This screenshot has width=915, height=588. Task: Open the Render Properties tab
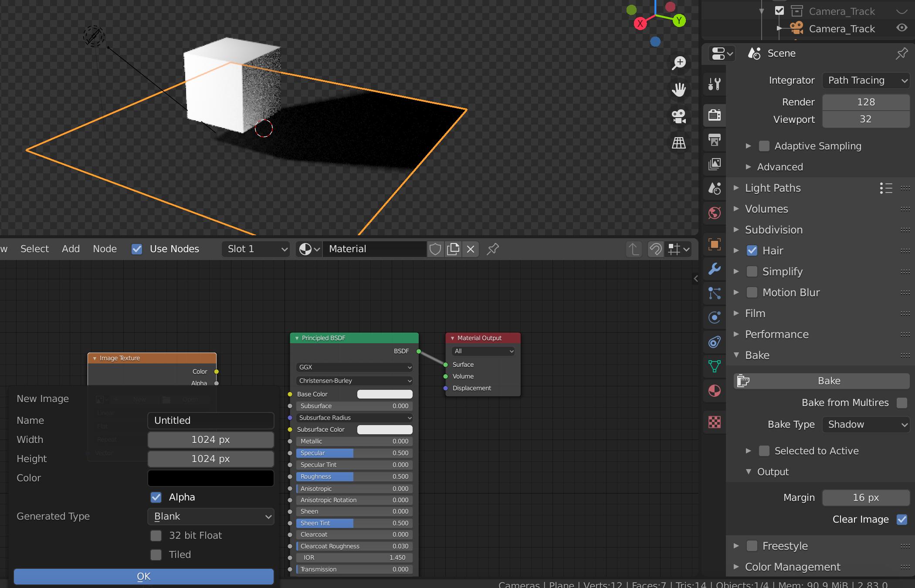tap(715, 115)
